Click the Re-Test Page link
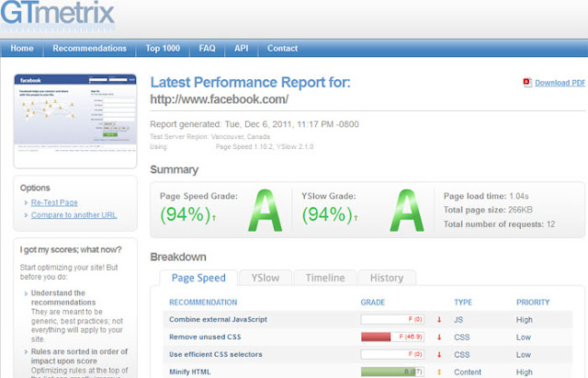 pyautogui.click(x=54, y=202)
